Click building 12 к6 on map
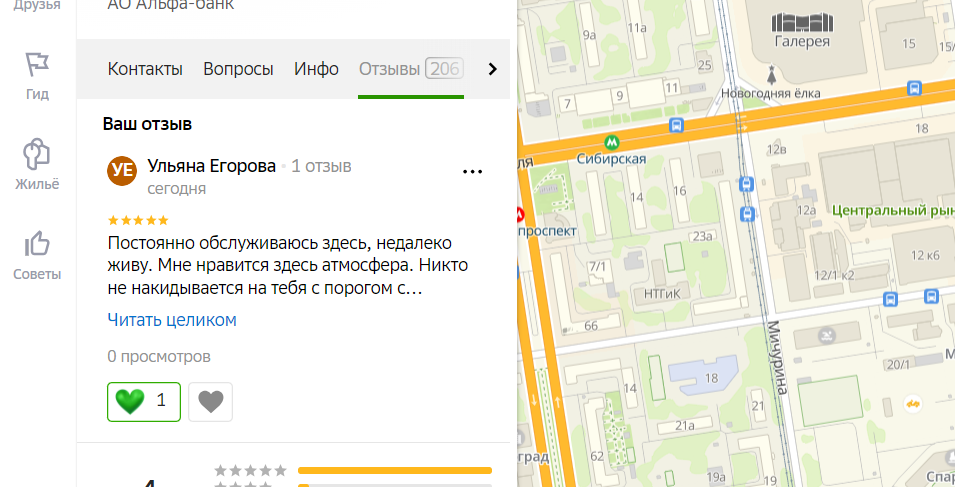 pyautogui.click(x=925, y=256)
